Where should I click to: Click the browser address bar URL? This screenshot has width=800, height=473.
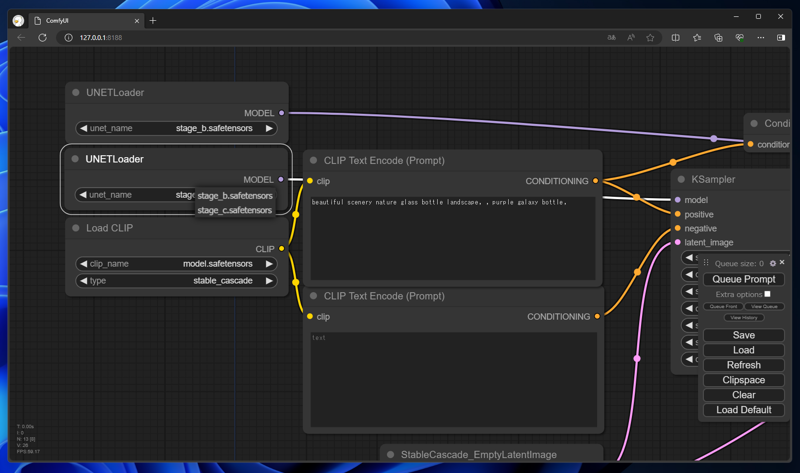click(x=101, y=38)
